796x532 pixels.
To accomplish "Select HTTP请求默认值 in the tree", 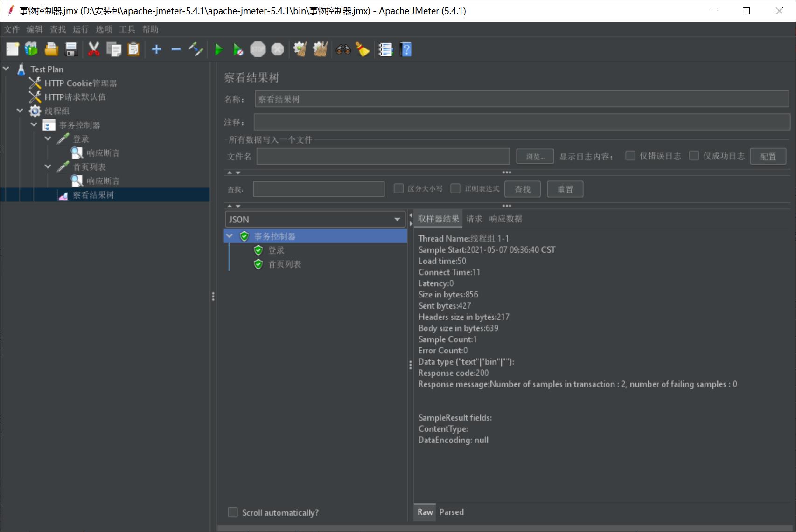I will coord(75,97).
